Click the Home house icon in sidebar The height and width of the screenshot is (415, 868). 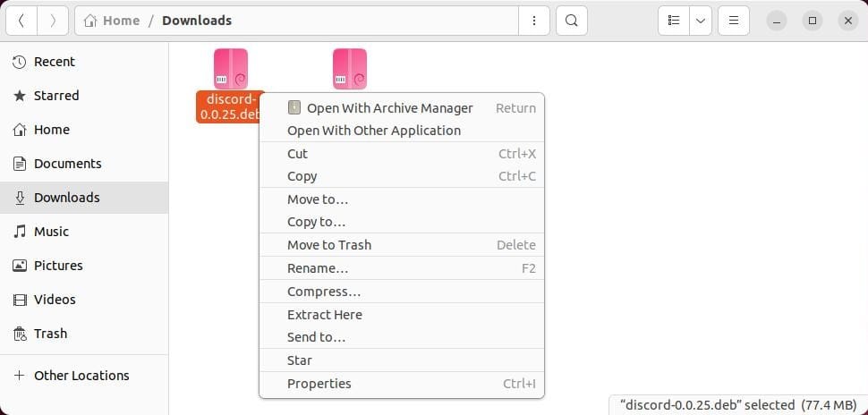pyautogui.click(x=20, y=130)
